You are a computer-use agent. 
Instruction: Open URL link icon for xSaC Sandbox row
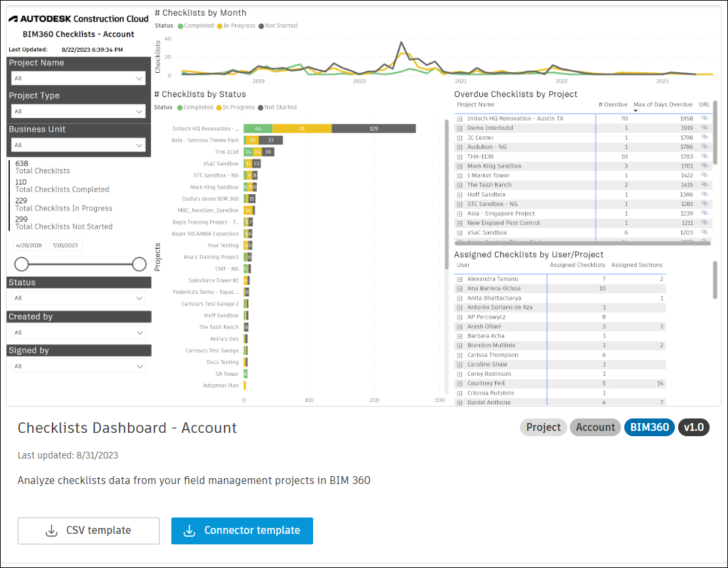tap(704, 232)
